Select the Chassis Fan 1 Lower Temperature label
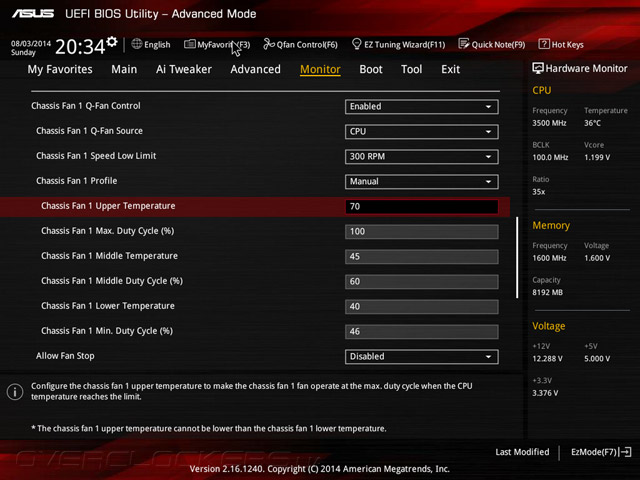 click(108, 306)
